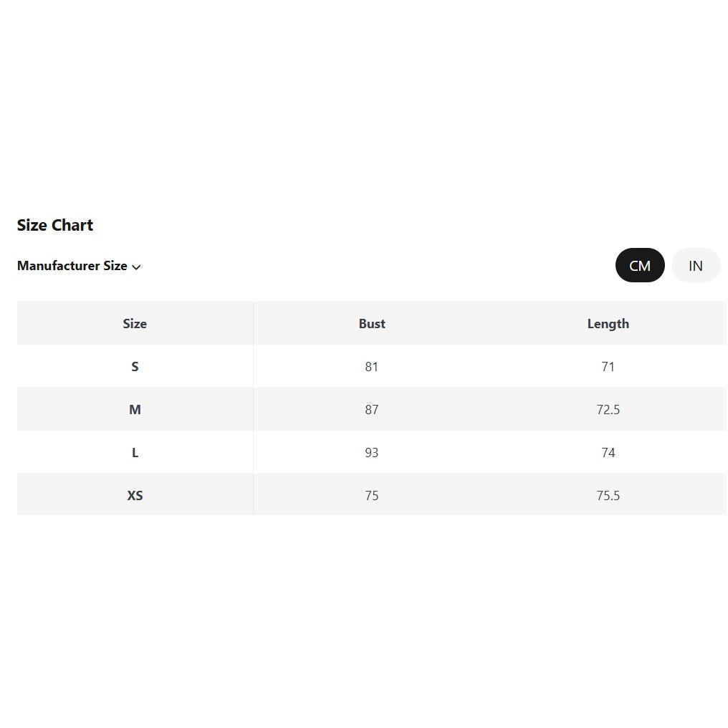This screenshot has height=728, width=728.
Task: Click the chevron next to Manufacturer Size
Action: [x=136, y=267]
